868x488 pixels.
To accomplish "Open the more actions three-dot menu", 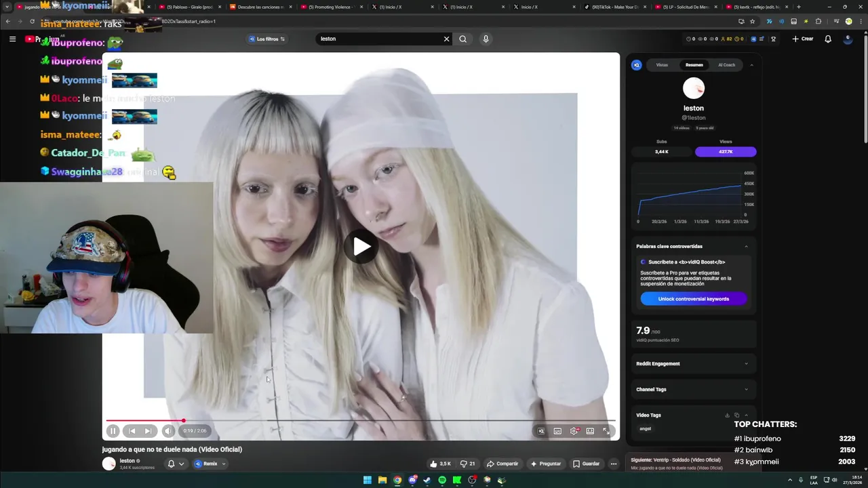I will pos(614,464).
